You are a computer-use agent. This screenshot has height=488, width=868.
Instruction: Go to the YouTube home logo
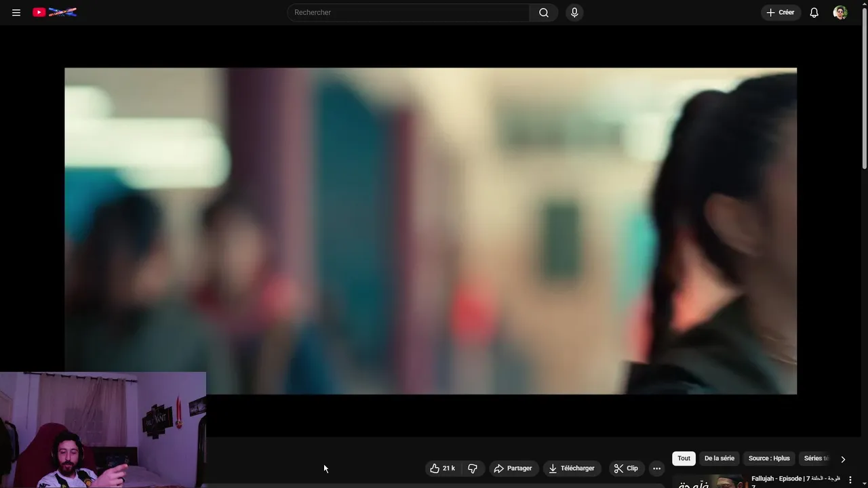tap(54, 12)
